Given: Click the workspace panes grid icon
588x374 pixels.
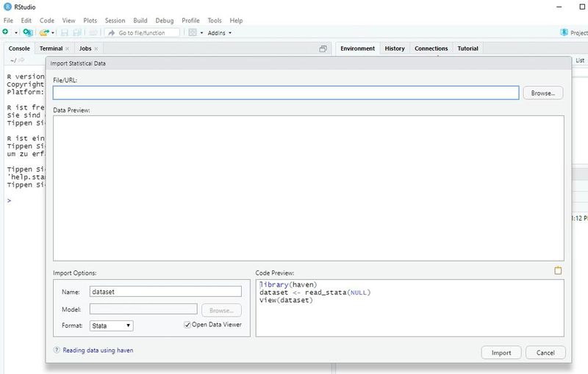Looking at the screenshot, I should coord(193,32).
